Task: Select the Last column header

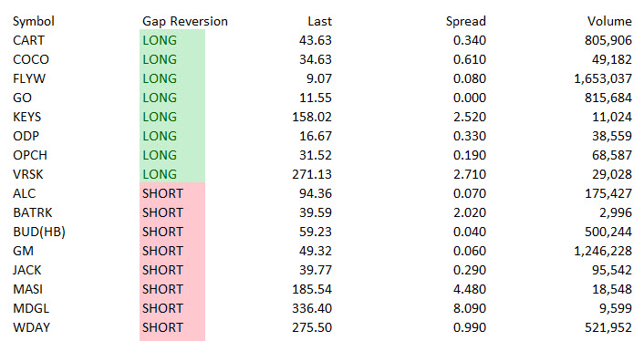Action: [x=319, y=21]
